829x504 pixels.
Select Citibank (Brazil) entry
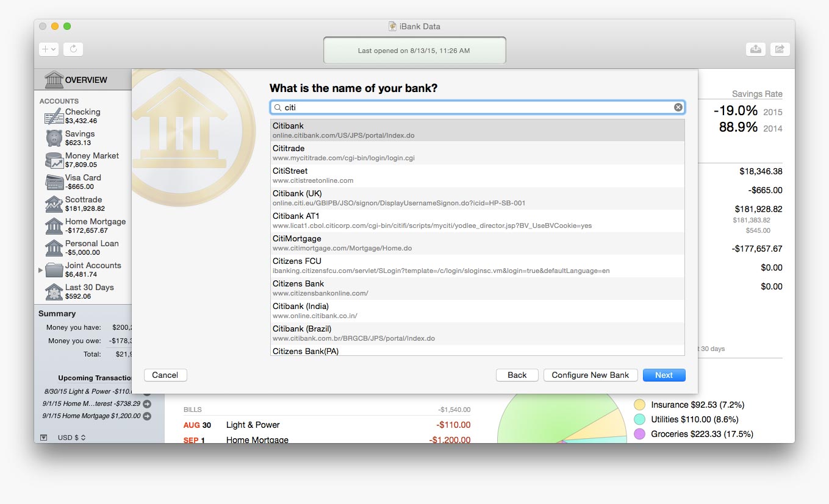tap(478, 333)
